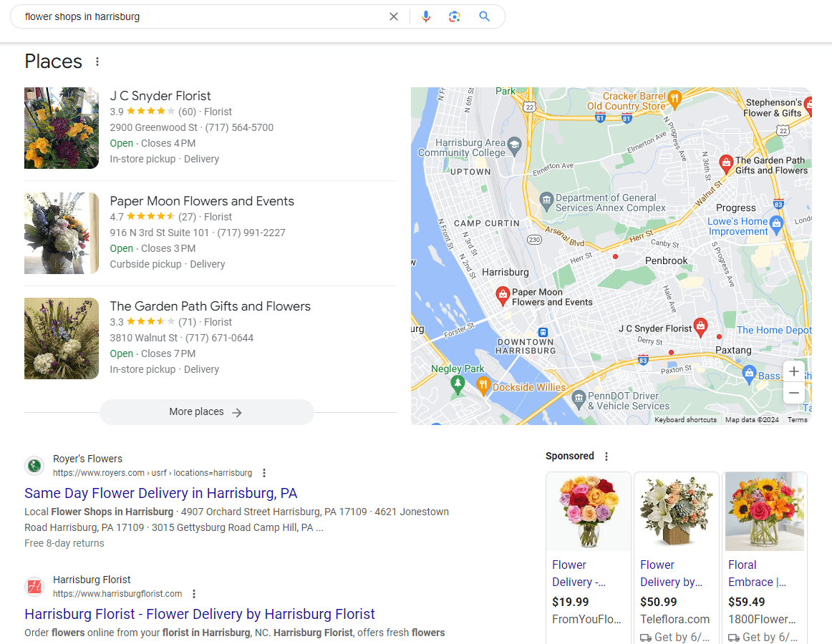The height and width of the screenshot is (644, 832).
Task: Click The Home Depot label on map
Action: coord(773,330)
